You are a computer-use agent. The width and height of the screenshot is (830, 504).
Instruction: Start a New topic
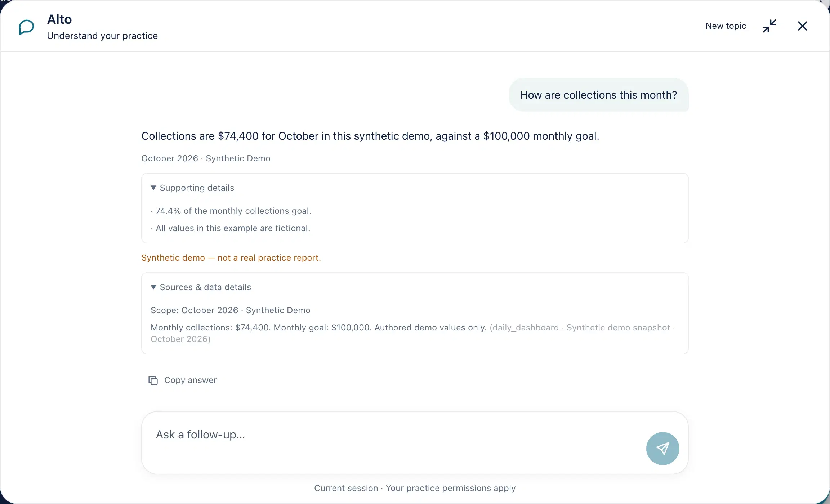click(726, 26)
